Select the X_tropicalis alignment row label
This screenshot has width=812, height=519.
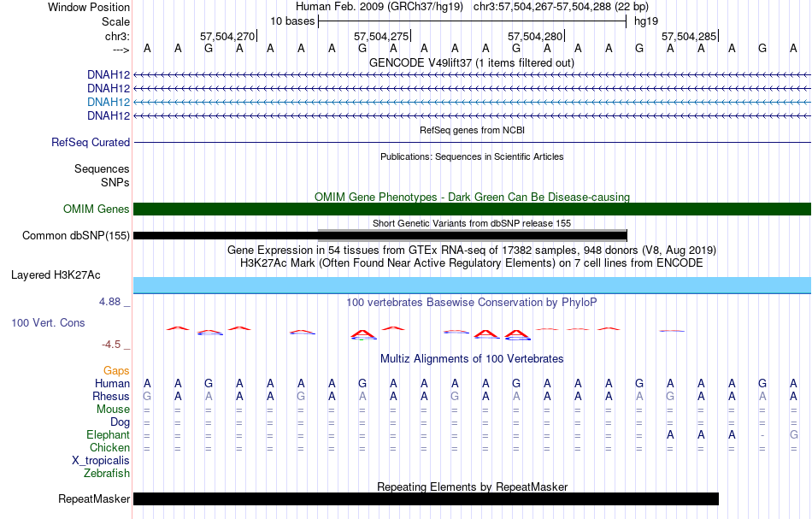pyautogui.click(x=101, y=461)
